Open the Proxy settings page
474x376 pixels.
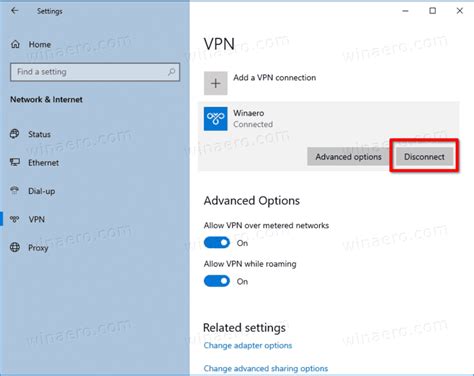[38, 248]
